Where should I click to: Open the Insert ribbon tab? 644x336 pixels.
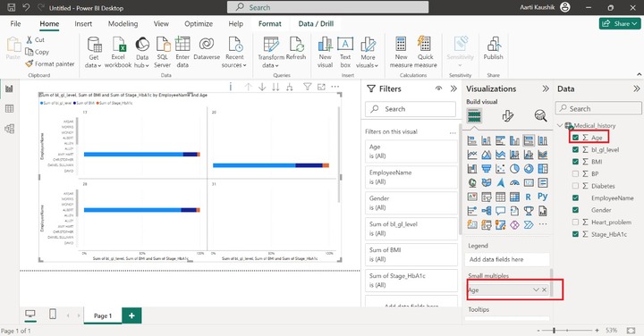[x=83, y=24]
